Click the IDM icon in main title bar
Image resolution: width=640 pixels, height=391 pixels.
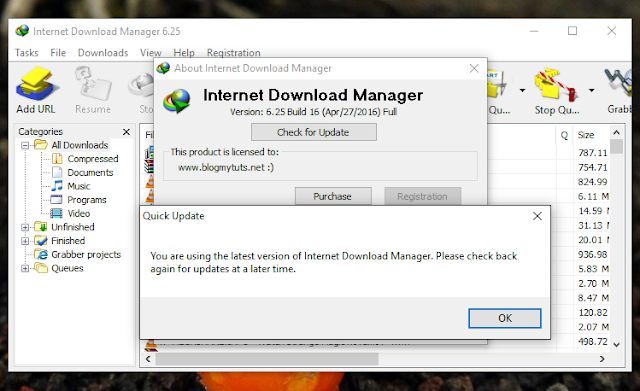pyautogui.click(x=22, y=31)
